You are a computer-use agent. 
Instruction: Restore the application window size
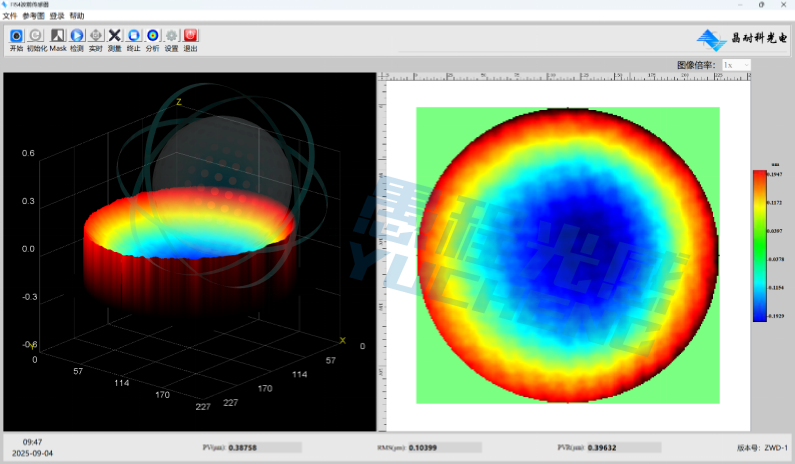point(762,5)
